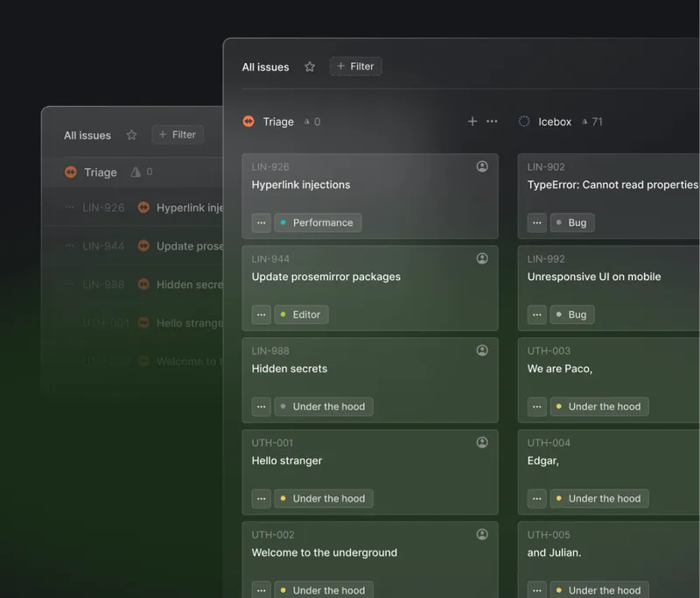Open the and Julian. card
The image size is (700, 598).
[609, 560]
